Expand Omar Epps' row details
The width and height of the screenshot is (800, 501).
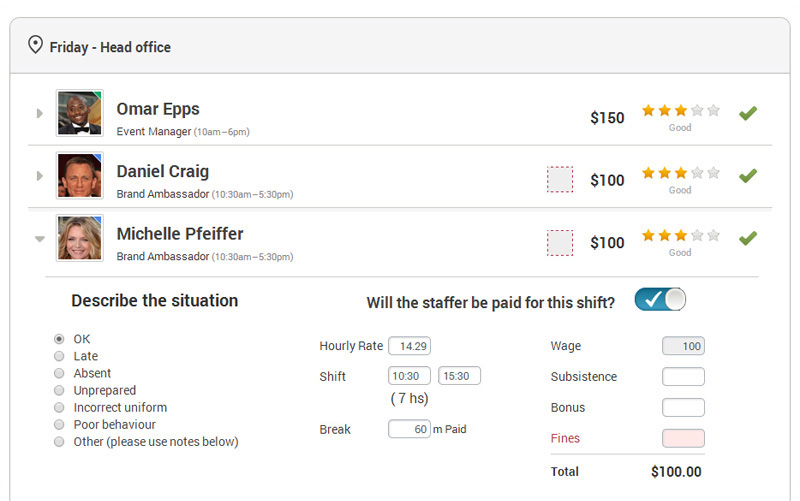click(39, 113)
